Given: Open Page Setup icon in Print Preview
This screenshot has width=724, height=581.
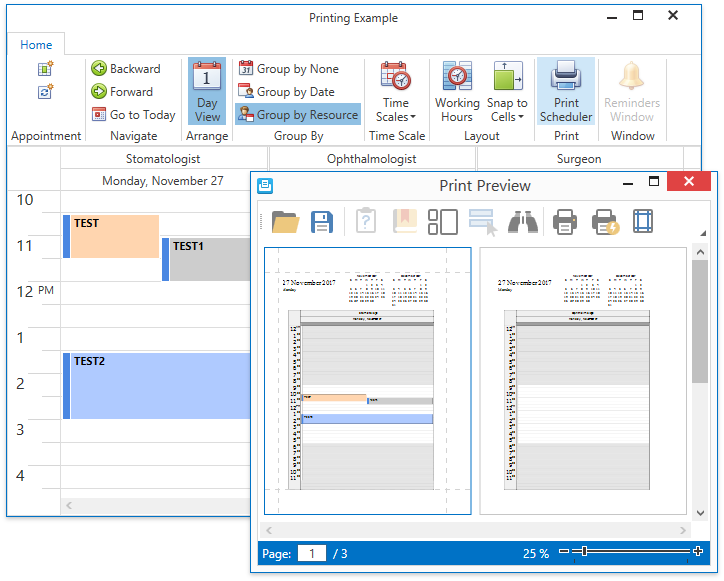Looking at the screenshot, I should [x=643, y=221].
